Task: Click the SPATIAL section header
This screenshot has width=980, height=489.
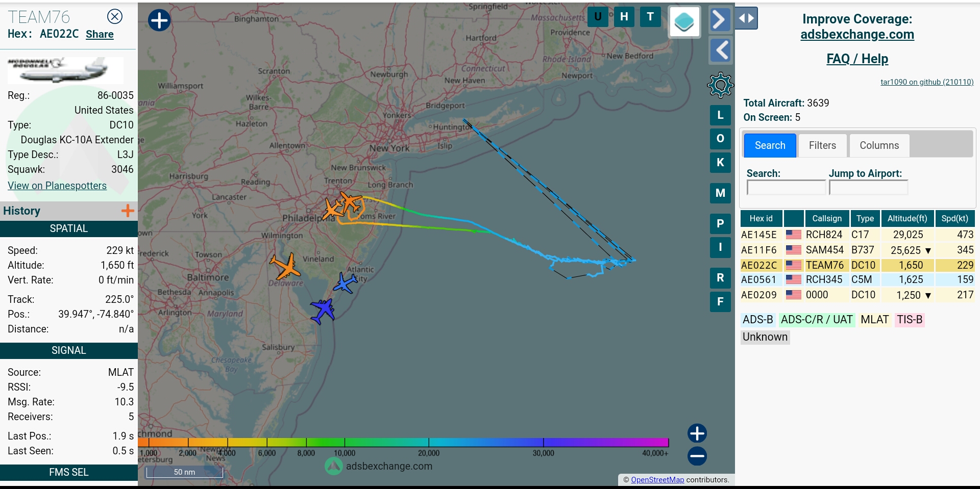Action: point(69,228)
